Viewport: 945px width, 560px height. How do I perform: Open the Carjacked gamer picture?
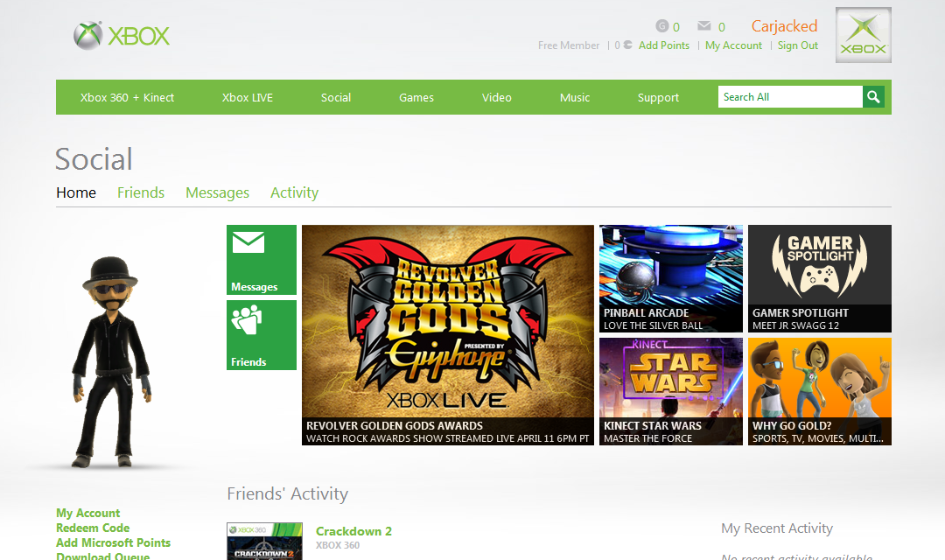point(863,35)
